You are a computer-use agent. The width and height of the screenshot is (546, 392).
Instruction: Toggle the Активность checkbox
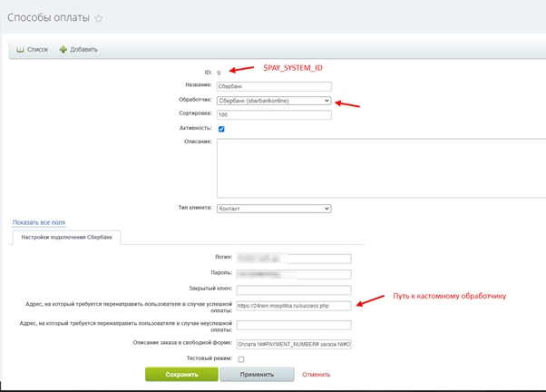tap(221, 129)
